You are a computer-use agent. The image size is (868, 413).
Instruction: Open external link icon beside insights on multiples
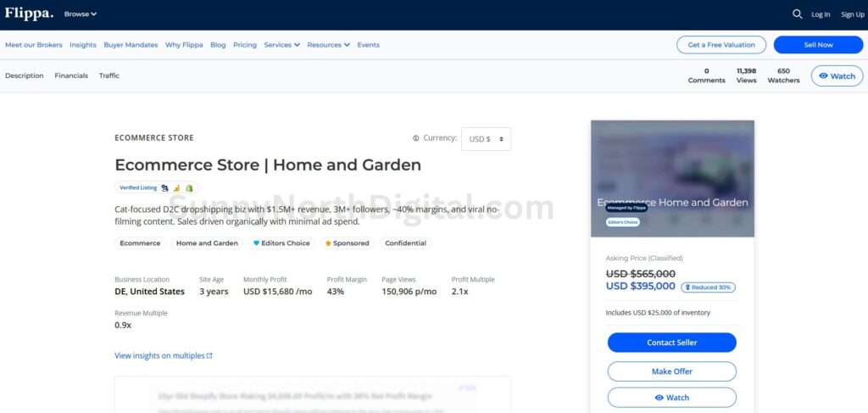(209, 356)
